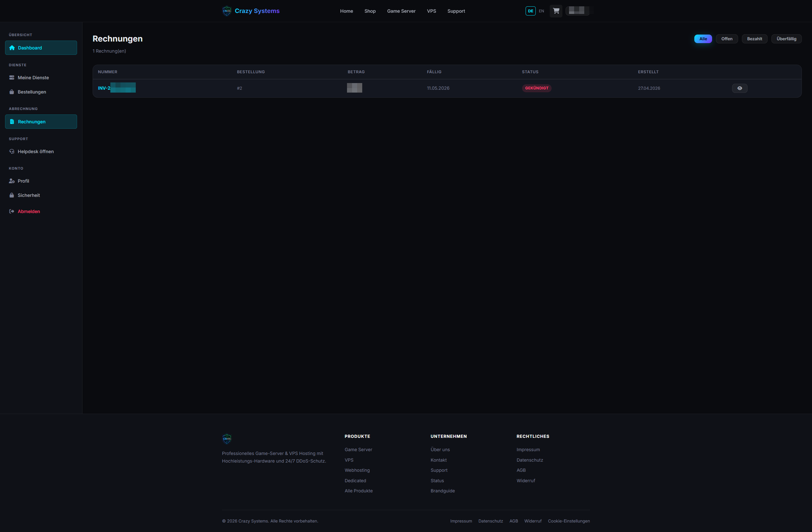Screen dimensions: 812x532
Task: Click the GEKÜNDIGT status badge
Action: [536, 88]
